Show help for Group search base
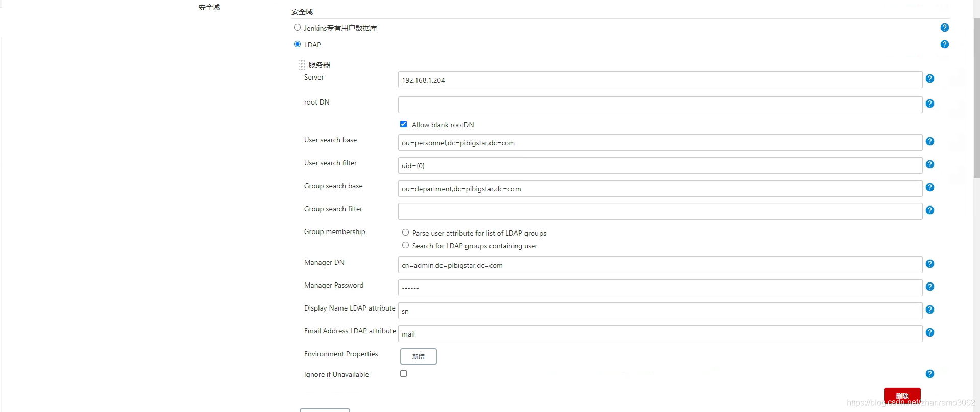980x412 pixels. tap(929, 187)
